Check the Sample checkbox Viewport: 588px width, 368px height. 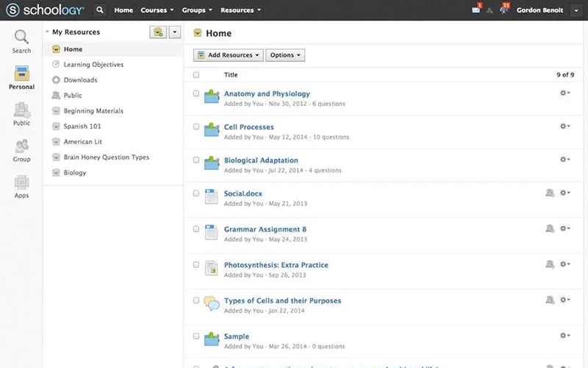pos(196,336)
